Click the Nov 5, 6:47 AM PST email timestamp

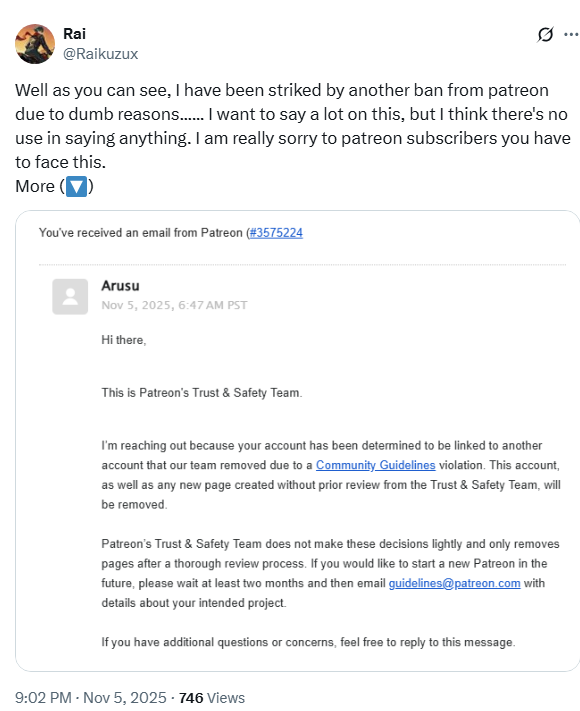174,305
